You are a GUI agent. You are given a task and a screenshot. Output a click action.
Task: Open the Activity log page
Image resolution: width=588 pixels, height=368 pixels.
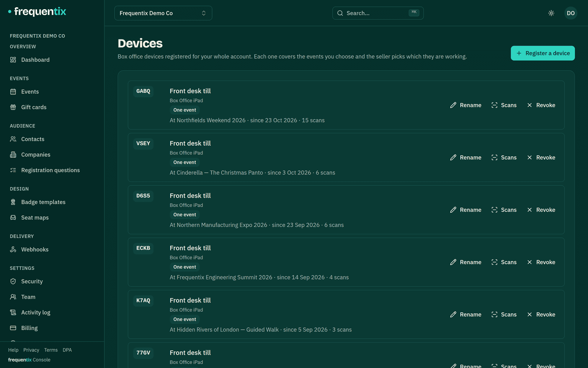(52, 312)
